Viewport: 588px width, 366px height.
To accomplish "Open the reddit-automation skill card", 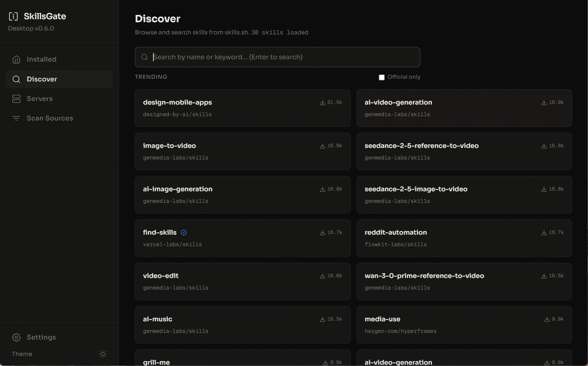I will pos(464,238).
